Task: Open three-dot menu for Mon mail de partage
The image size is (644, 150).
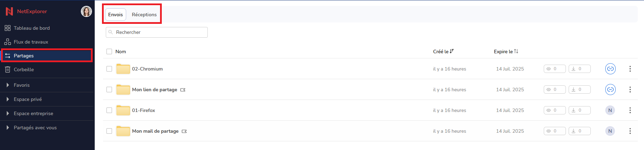Action: click(630, 131)
